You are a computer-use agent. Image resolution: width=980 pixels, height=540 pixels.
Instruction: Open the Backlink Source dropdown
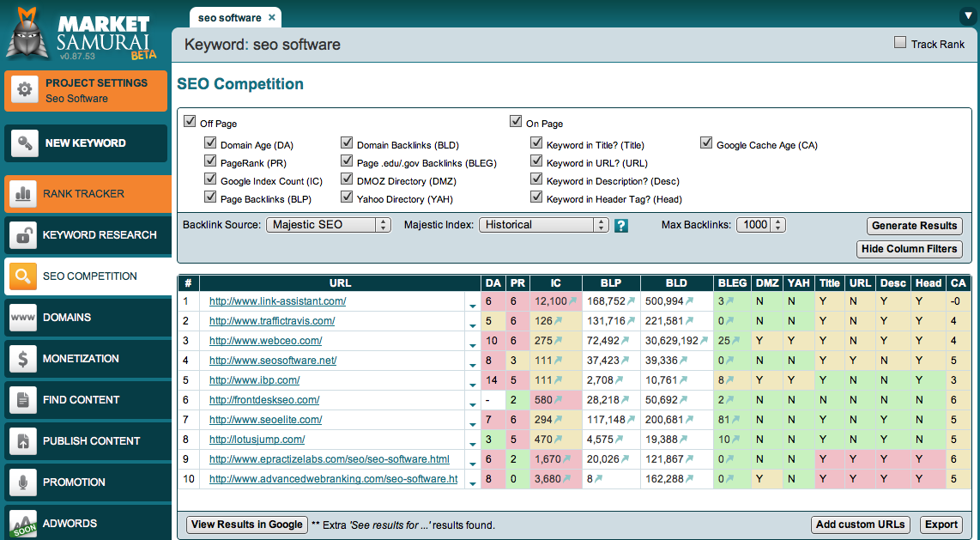[x=329, y=225]
